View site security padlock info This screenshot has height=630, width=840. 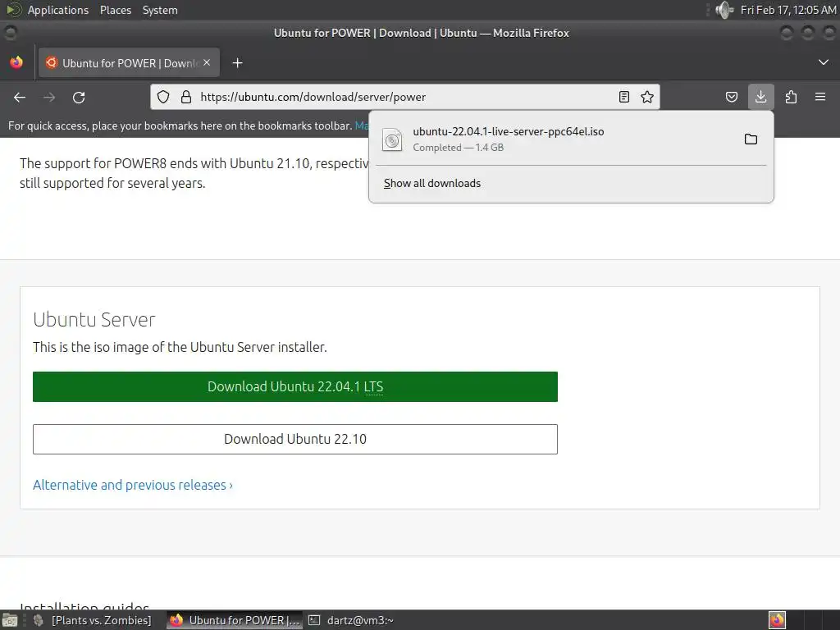pyautogui.click(x=186, y=97)
